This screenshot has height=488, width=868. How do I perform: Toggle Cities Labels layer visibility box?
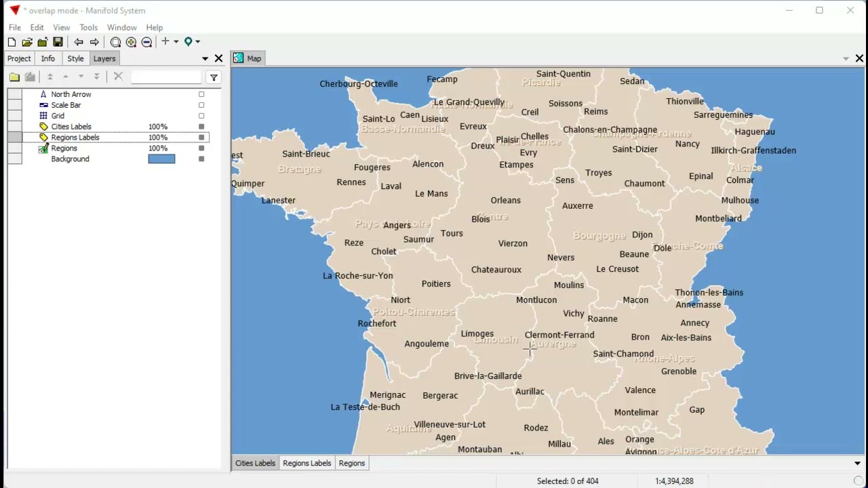201,127
